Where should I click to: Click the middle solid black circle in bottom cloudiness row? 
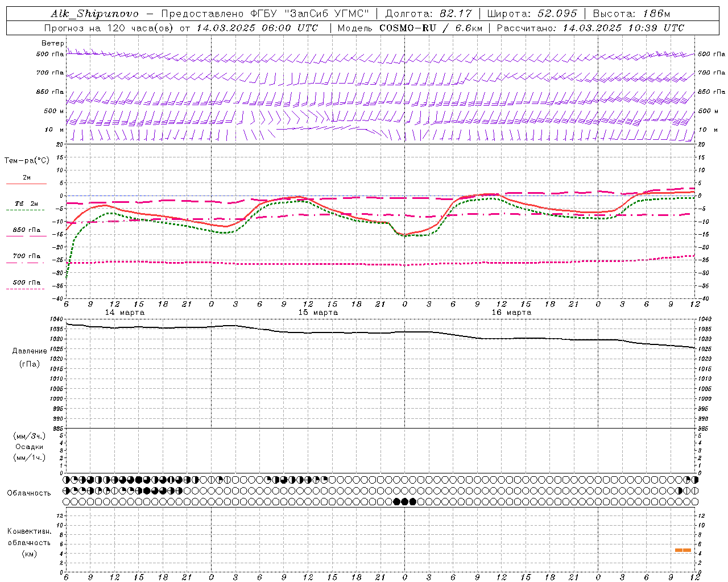[404, 501]
